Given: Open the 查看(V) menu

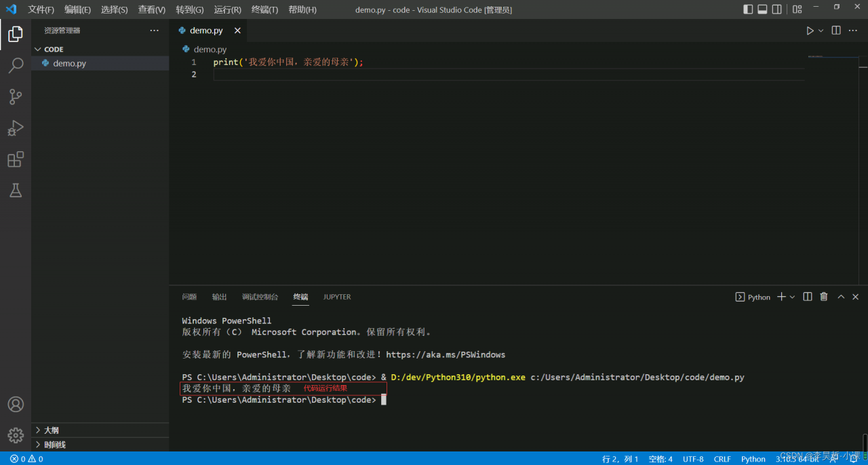Looking at the screenshot, I should tap(152, 9).
